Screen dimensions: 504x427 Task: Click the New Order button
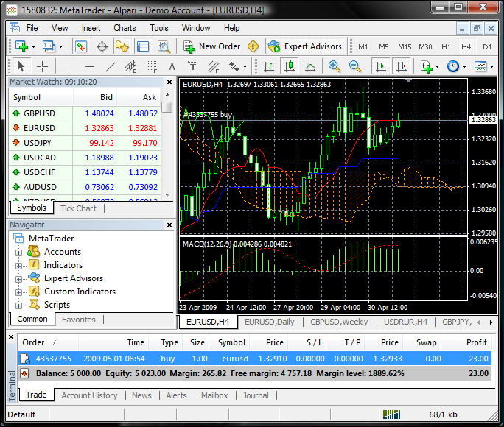click(x=211, y=46)
